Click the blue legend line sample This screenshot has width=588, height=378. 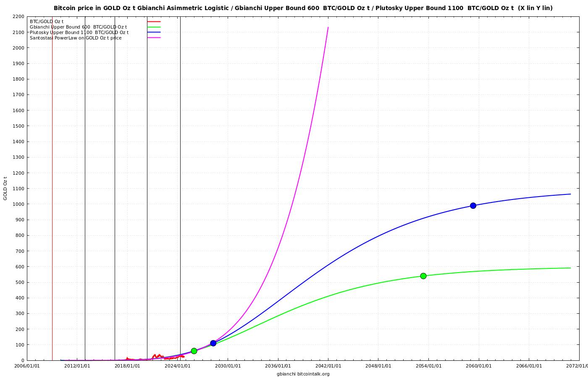(154, 32)
